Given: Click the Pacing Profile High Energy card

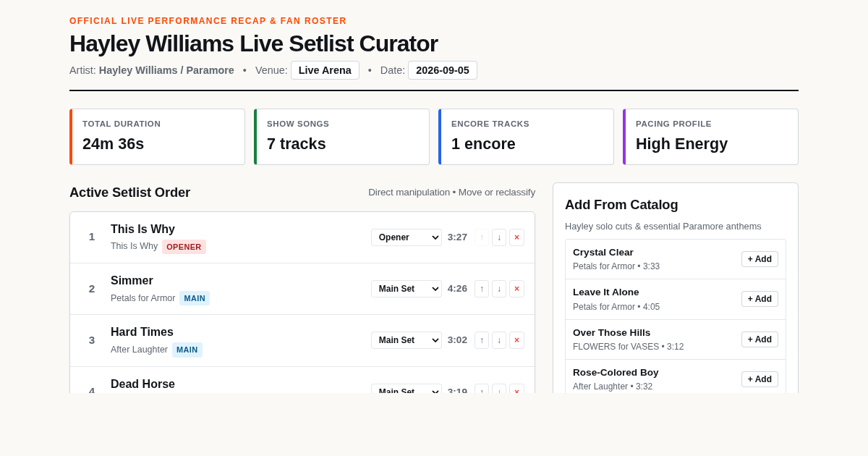Looking at the screenshot, I should tap(710, 137).
